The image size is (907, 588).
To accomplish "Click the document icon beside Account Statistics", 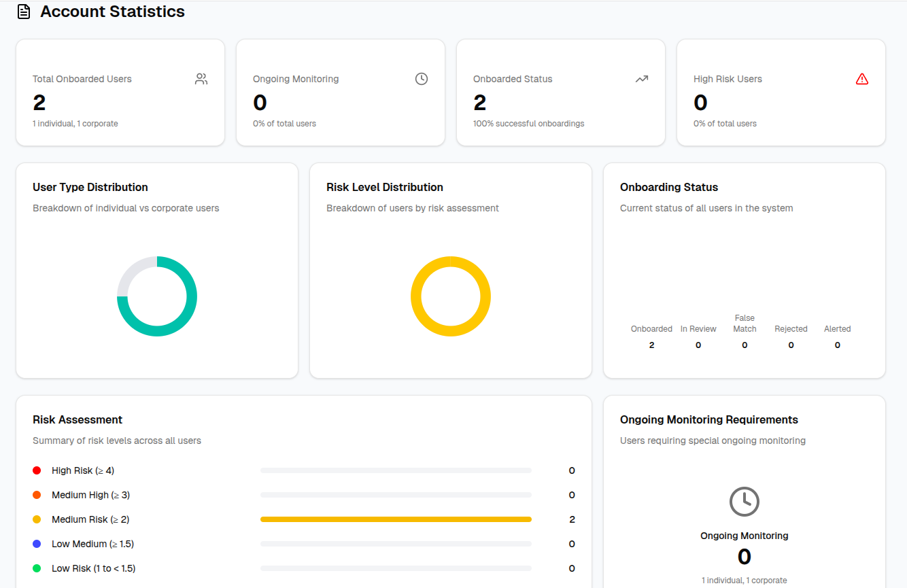I will click(24, 12).
